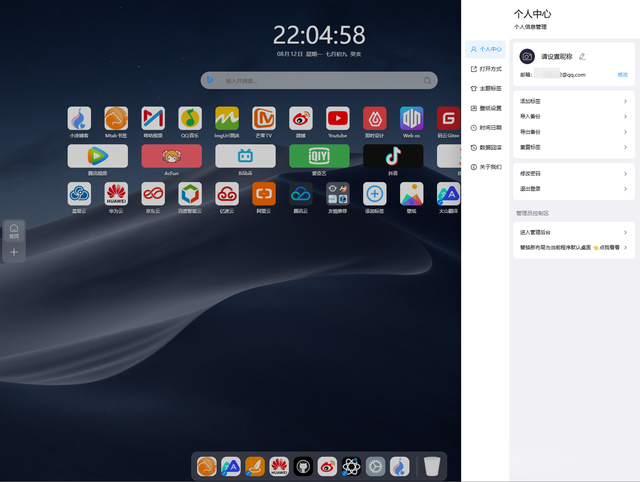
Task: Open the Web os shortcut
Action: pyautogui.click(x=411, y=118)
